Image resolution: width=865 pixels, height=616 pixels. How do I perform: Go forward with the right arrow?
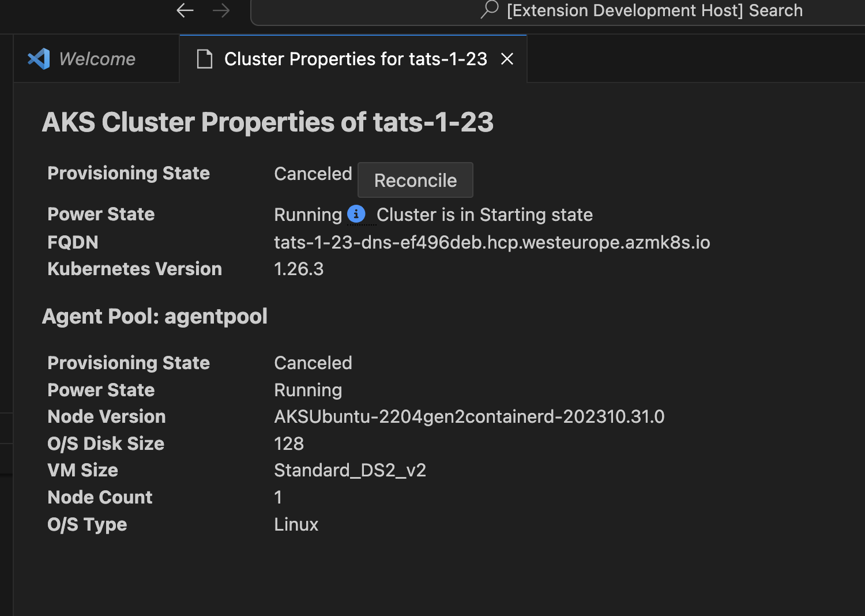pyautogui.click(x=221, y=10)
